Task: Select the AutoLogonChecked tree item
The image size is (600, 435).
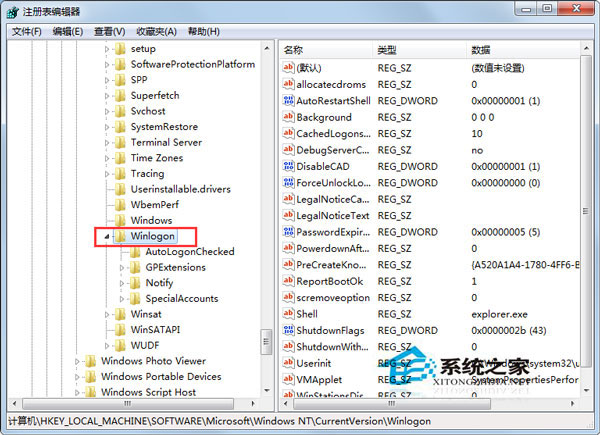Action: (x=189, y=252)
